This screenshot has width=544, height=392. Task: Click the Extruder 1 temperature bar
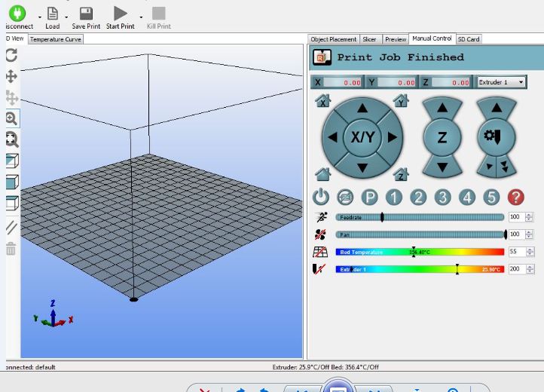420,269
